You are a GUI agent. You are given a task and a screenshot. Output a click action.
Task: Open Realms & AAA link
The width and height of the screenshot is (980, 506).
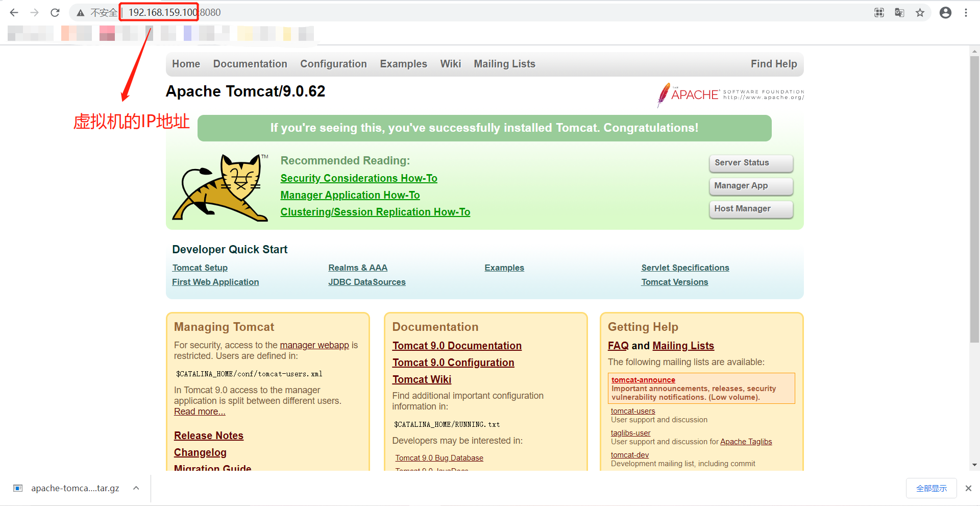358,268
